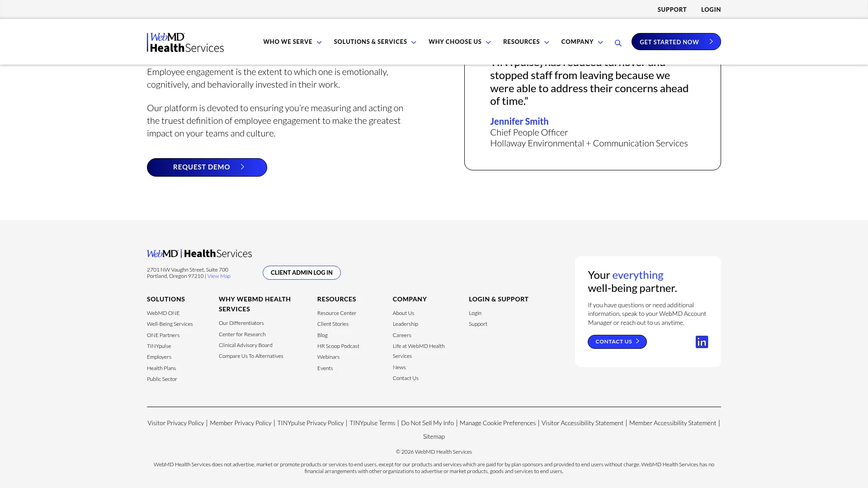The image size is (868, 488).
Task: Expand the Why Choose Us menu
Action: click(x=459, y=42)
